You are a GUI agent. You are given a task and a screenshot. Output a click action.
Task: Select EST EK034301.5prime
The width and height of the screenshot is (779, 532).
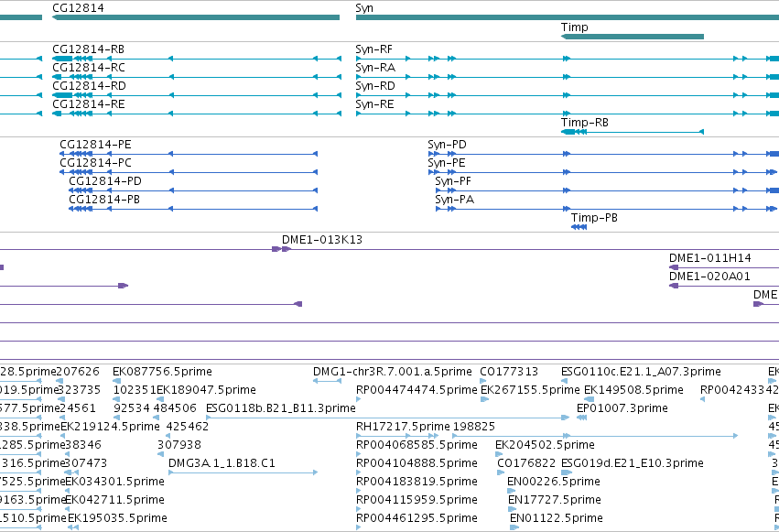pos(114,482)
